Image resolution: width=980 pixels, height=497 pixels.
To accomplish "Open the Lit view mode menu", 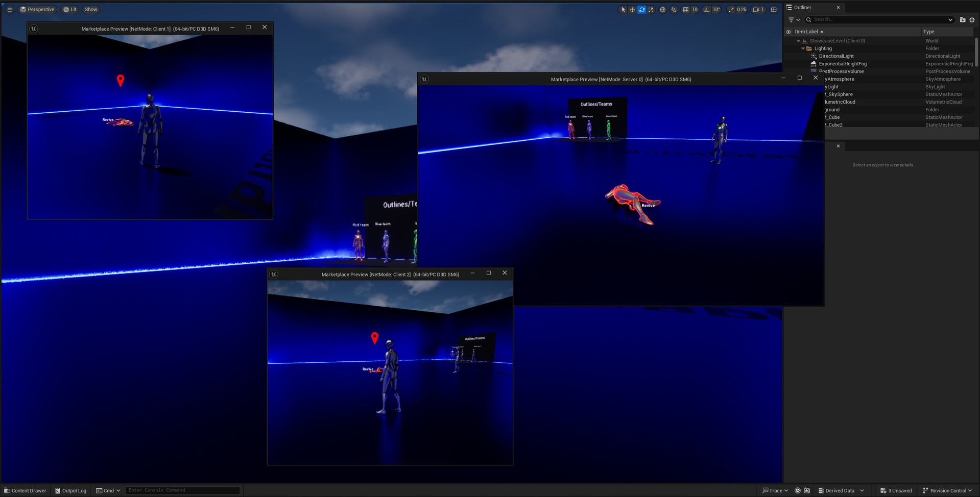I will tap(70, 10).
